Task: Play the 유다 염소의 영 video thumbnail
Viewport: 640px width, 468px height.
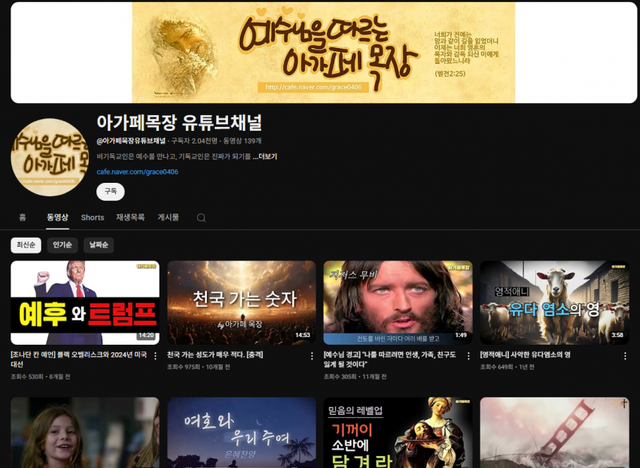Action: [x=554, y=302]
